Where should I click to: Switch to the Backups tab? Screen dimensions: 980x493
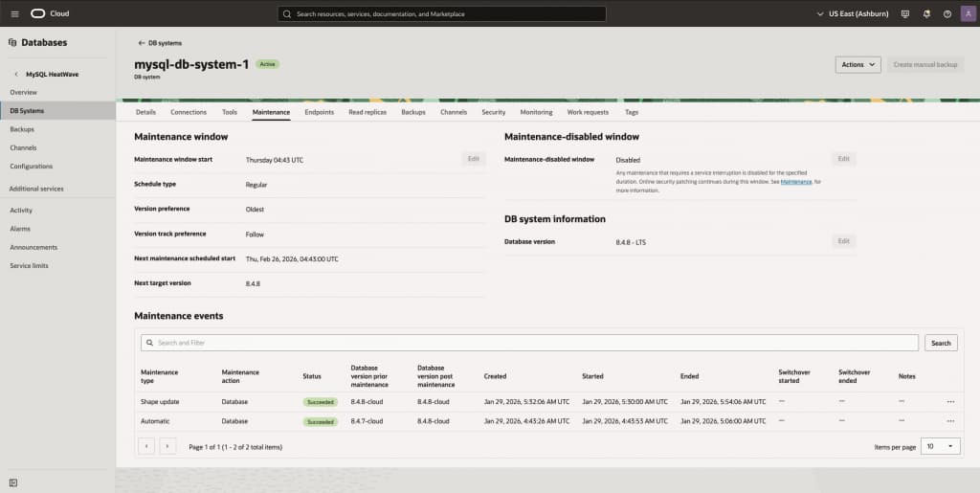(x=413, y=112)
